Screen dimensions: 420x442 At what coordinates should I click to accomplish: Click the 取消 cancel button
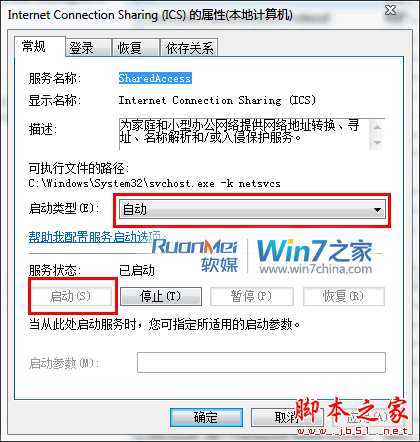coord(287,417)
